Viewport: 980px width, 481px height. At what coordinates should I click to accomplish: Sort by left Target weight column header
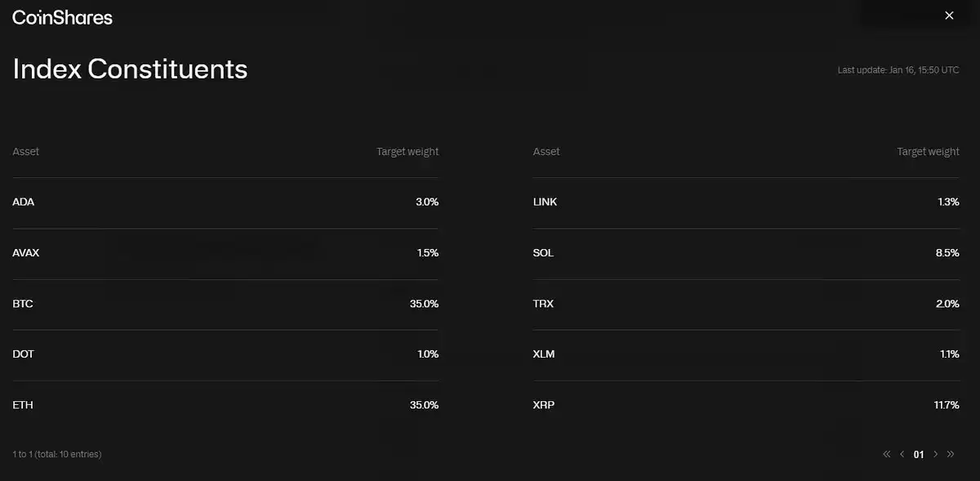(x=408, y=152)
